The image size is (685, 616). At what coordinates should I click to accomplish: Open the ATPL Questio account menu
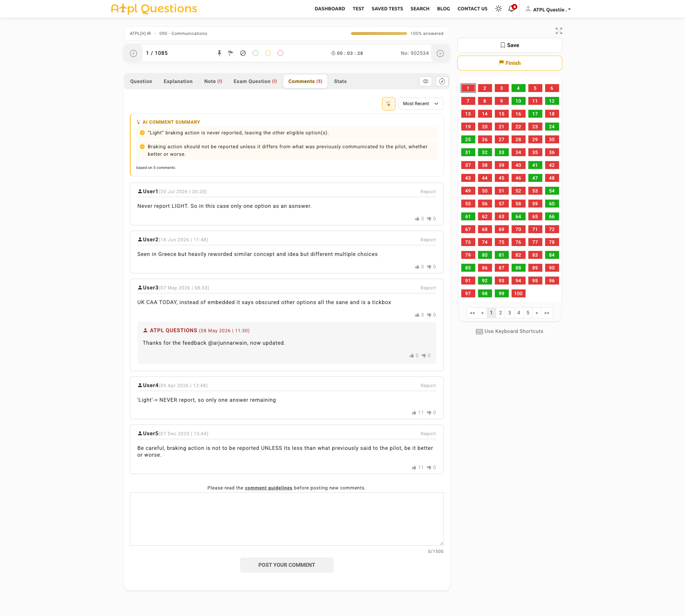tap(548, 9)
